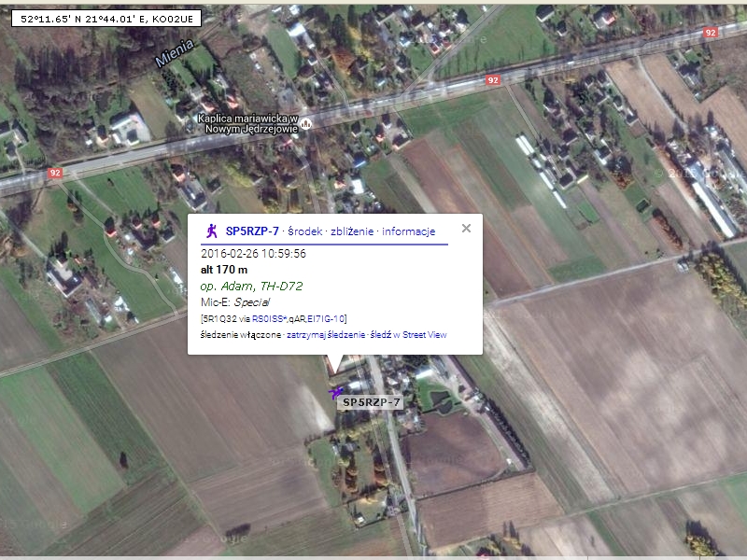The image size is (747, 560).
Task: Click the SP5RZP-7 label on the map
Action: click(x=371, y=402)
